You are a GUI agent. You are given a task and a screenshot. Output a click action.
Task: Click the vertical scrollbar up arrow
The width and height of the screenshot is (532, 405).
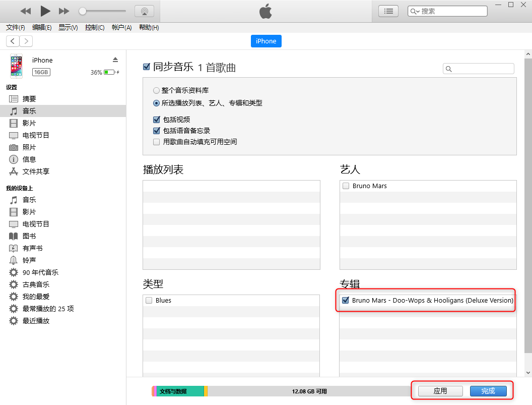[x=528, y=54]
